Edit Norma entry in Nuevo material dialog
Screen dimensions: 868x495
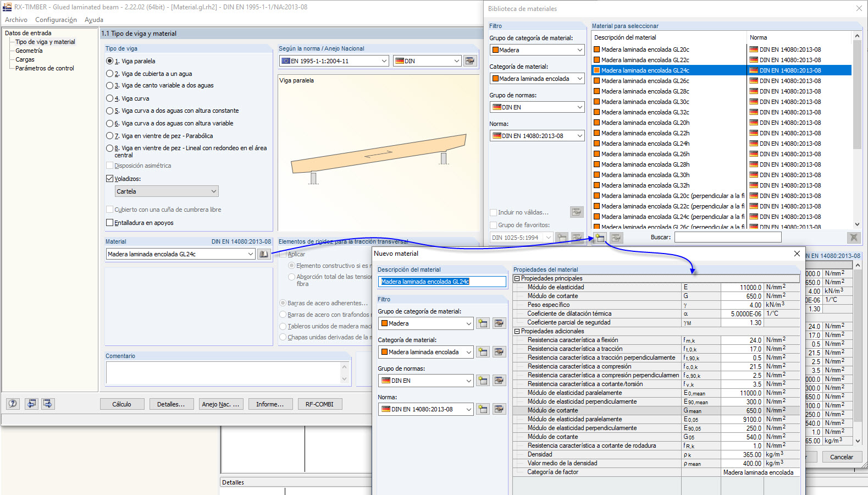[499, 409]
